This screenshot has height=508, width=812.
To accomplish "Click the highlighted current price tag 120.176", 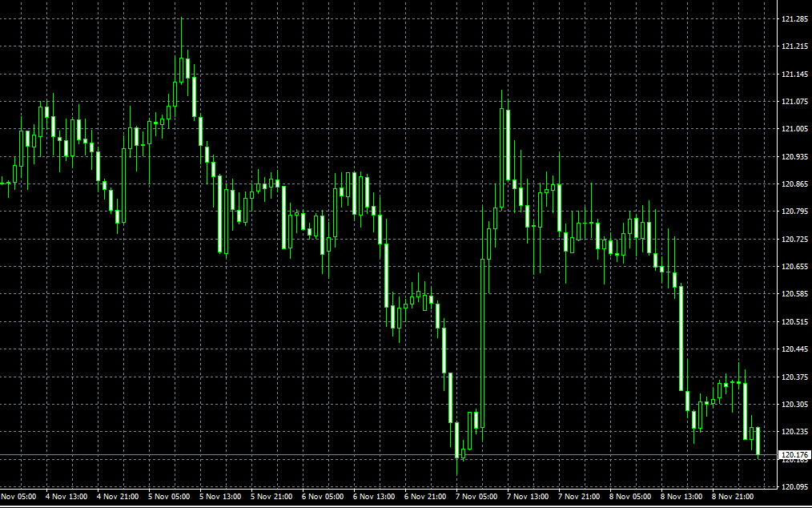I will (x=795, y=454).
